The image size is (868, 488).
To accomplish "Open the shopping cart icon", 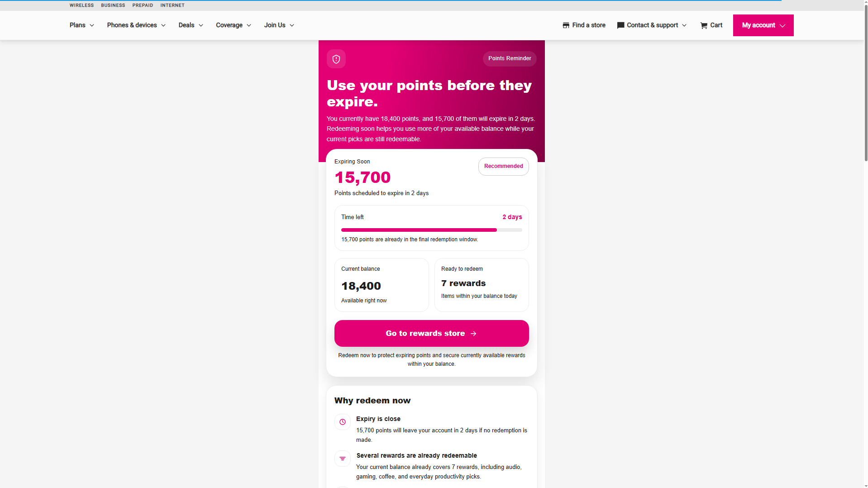I will (704, 25).
